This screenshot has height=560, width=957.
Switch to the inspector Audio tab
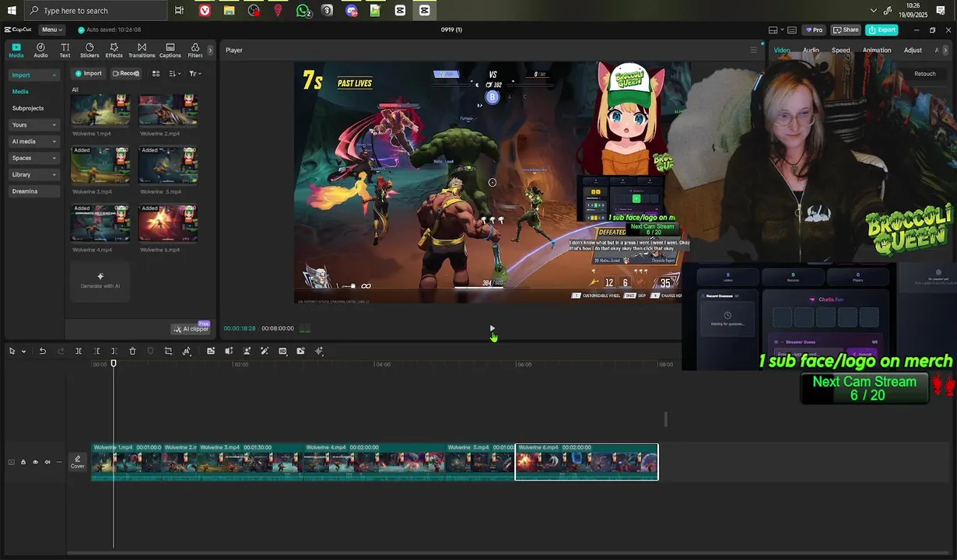click(811, 50)
